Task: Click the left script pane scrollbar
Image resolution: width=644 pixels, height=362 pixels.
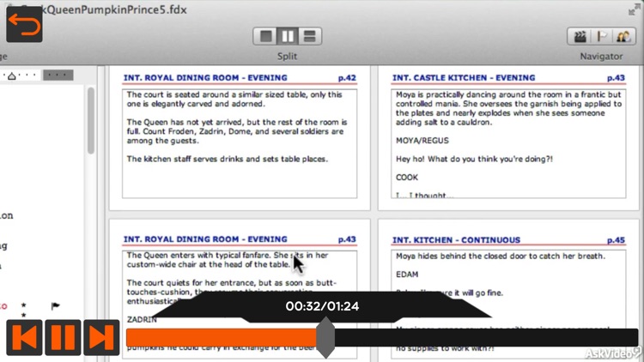Action: click(91, 121)
